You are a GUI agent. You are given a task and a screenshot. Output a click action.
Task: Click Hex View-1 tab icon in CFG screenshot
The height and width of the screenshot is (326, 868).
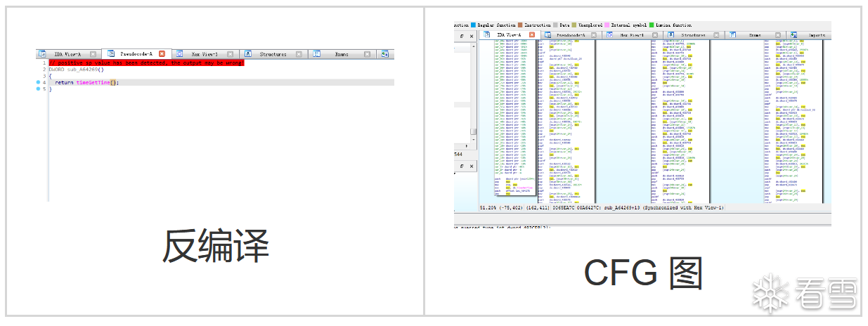pyautogui.click(x=609, y=34)
